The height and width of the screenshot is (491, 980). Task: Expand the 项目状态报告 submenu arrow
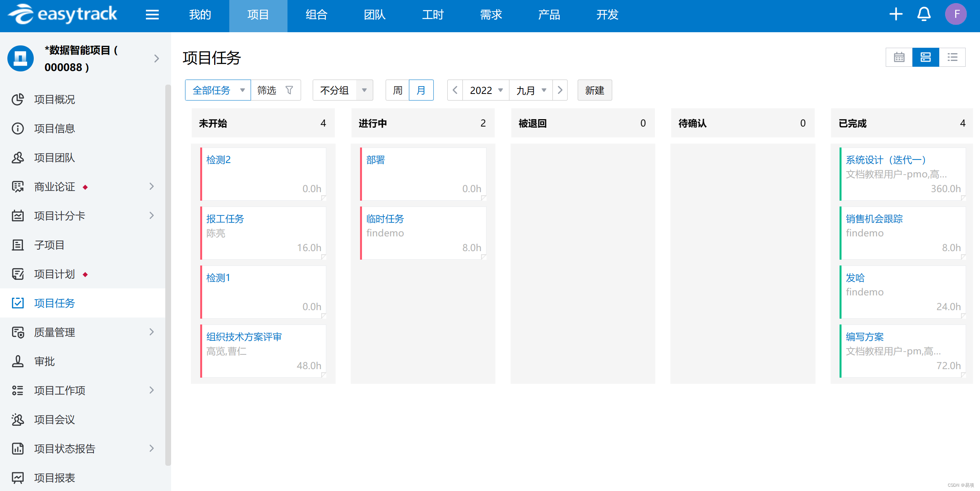(x=152, y=448)
